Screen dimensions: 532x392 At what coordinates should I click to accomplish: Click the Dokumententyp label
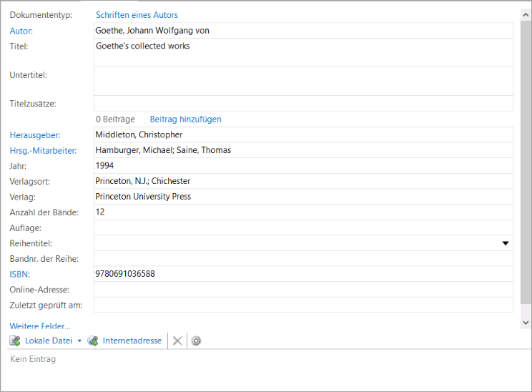(41, 15)
